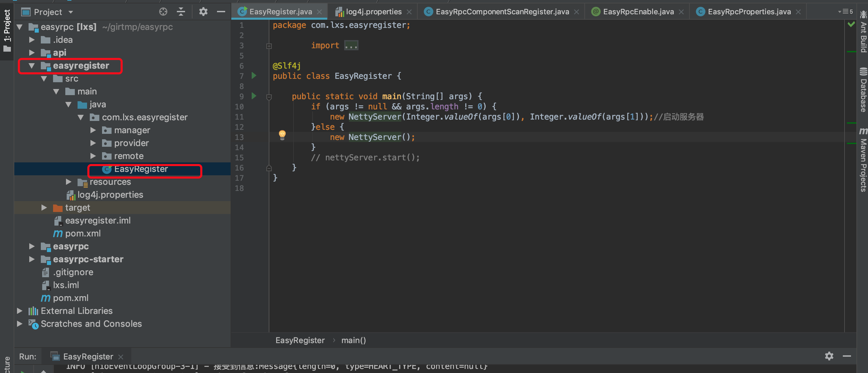Switch to the EasyRpcEnable.java tab
This screenshot has width=868, height=373.
coord(638,12)
